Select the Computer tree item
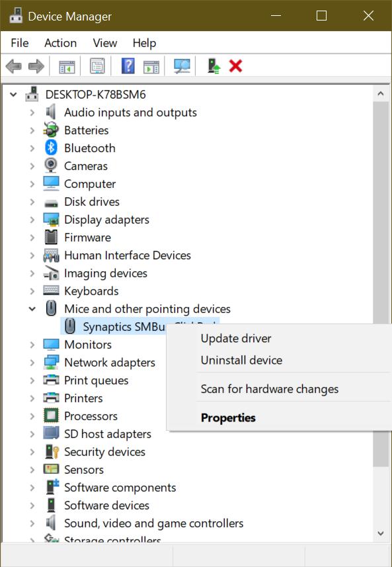392x567 pixels. click(x=90, y=184)
